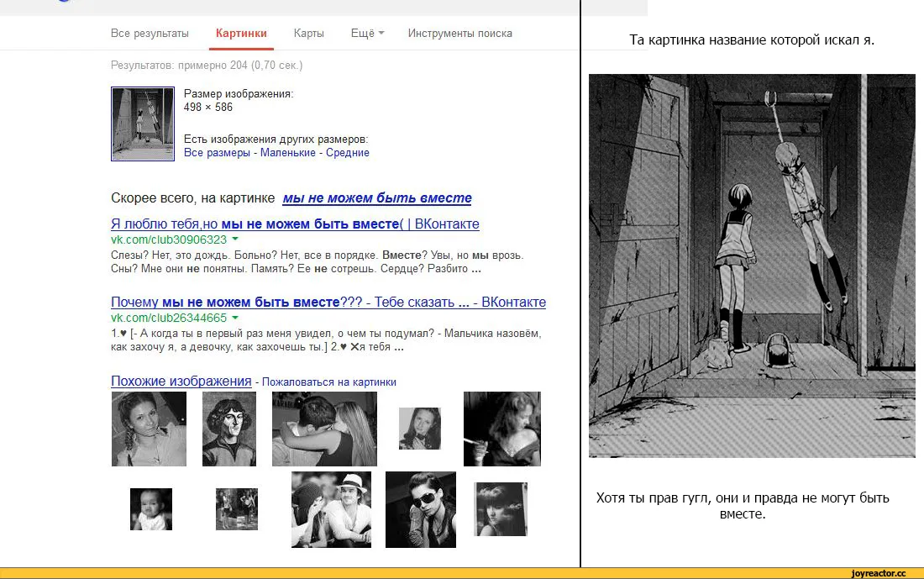Open small similar image of girl portrait
The image size is (924, 579).
tap(419, 429)
